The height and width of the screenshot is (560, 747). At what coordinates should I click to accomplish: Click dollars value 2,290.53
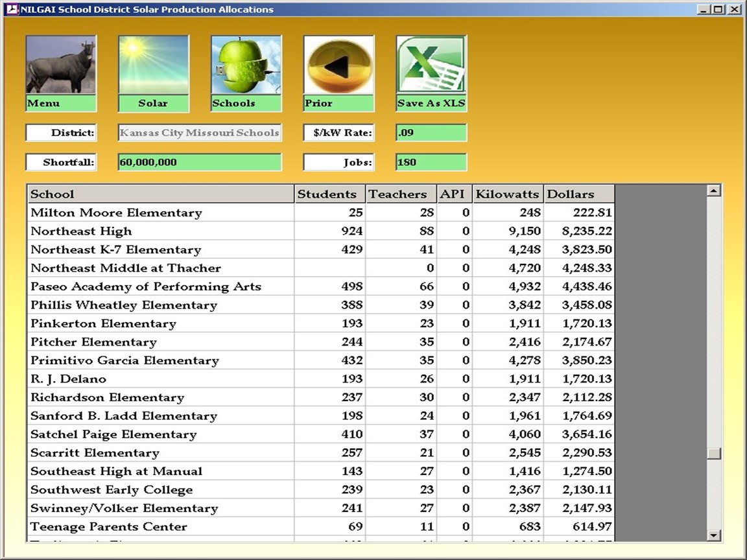[x=579, y=453]
